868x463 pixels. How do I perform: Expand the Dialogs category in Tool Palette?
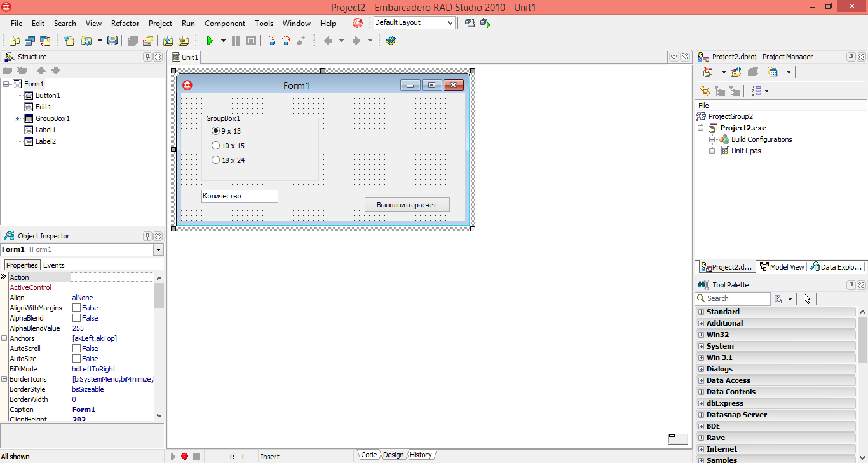(702, 369)
